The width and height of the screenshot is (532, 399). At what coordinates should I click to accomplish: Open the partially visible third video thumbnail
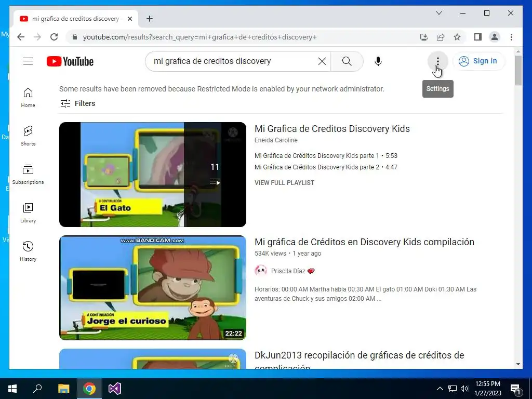point(153,358)
